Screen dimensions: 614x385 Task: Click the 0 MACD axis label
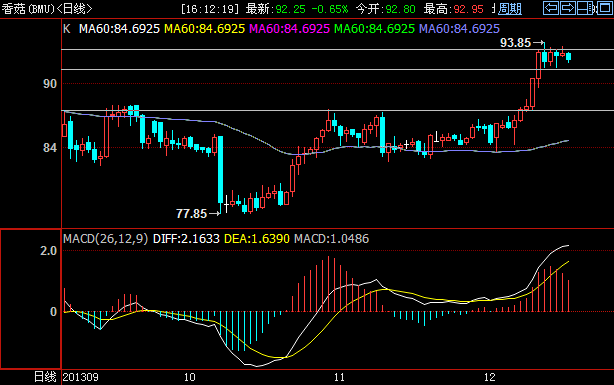54,312
